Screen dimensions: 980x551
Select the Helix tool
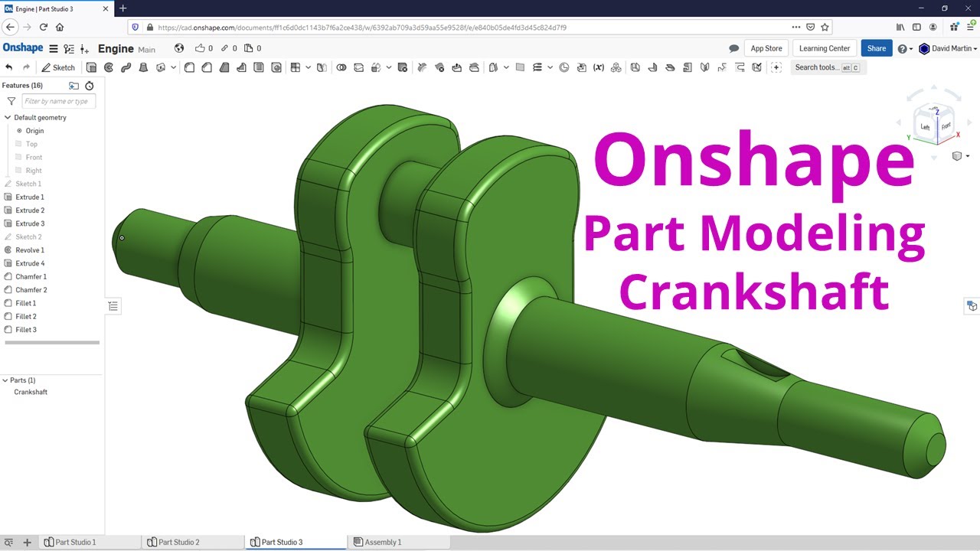[x=537, y=67]
